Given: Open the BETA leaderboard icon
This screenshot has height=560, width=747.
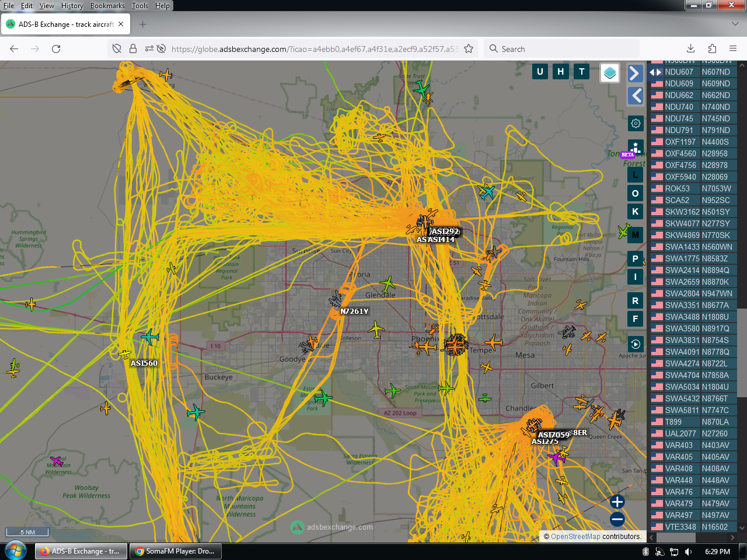Looking at the screenshot, I should (x=636, y=148).
